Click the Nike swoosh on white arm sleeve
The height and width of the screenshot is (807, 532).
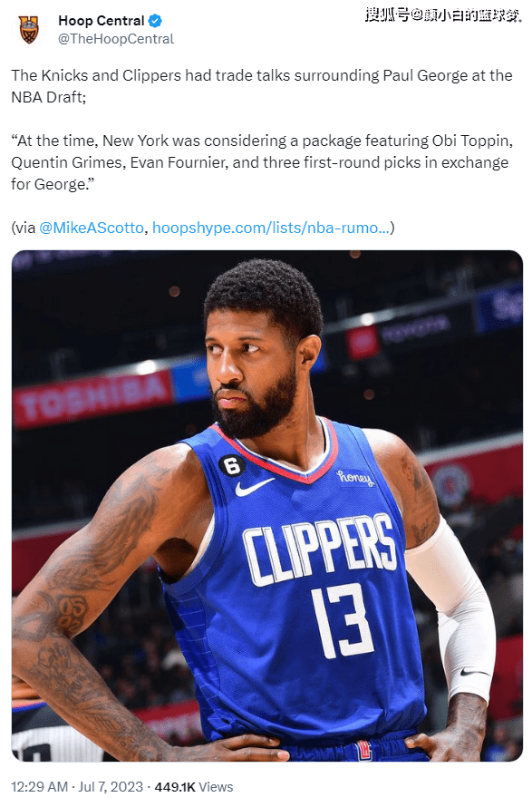(x=473, y=672)
